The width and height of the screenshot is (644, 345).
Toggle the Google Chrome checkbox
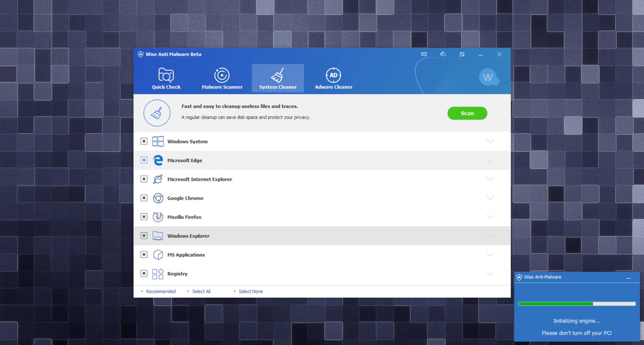(144, 198)
